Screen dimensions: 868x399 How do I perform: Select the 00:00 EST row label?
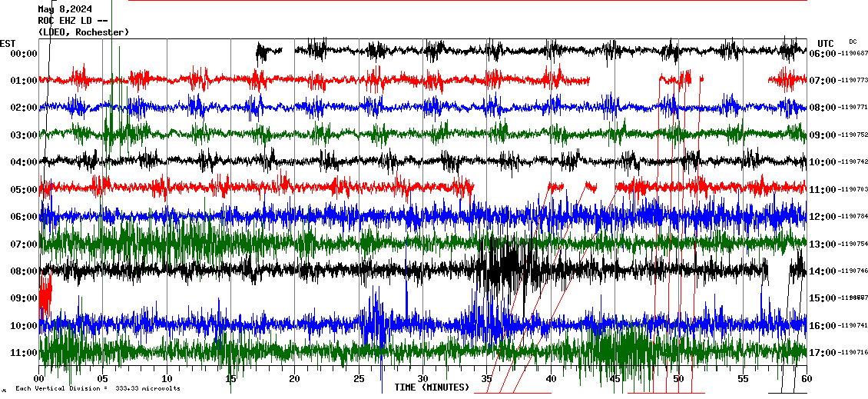(x=24, y=54)
